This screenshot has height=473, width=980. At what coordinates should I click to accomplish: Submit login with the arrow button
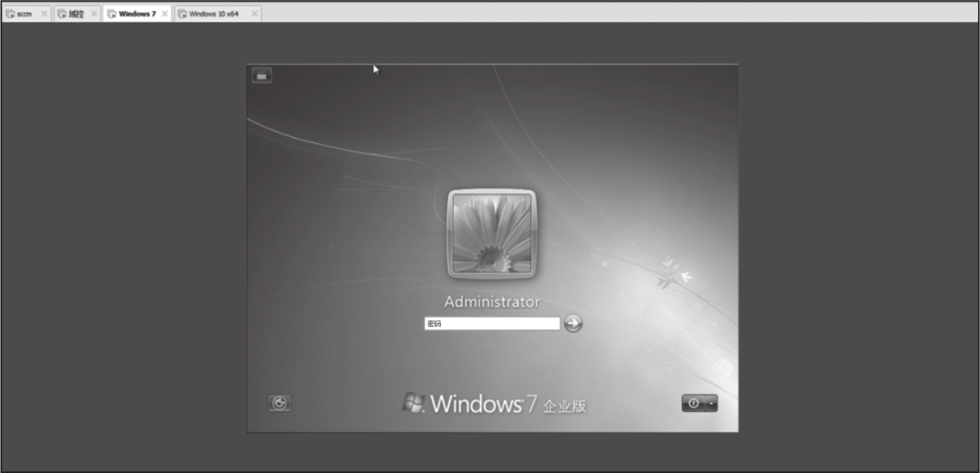(x=573, y=323)
